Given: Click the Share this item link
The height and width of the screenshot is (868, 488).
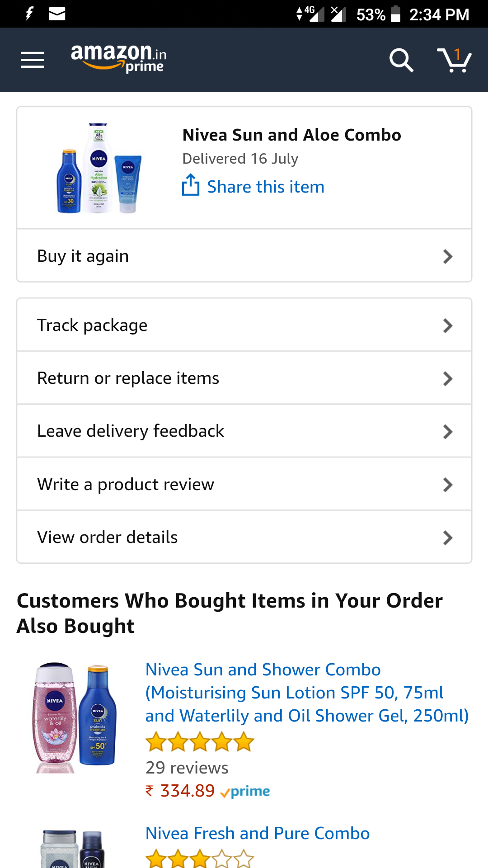Looking at the screenshot, I should tap(266, 187).
